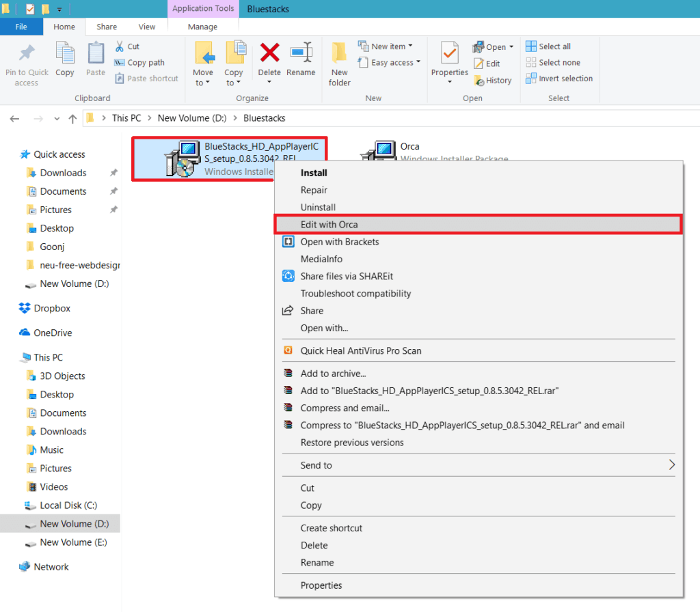Choose Add to archive... option

[x=478, y=374]
